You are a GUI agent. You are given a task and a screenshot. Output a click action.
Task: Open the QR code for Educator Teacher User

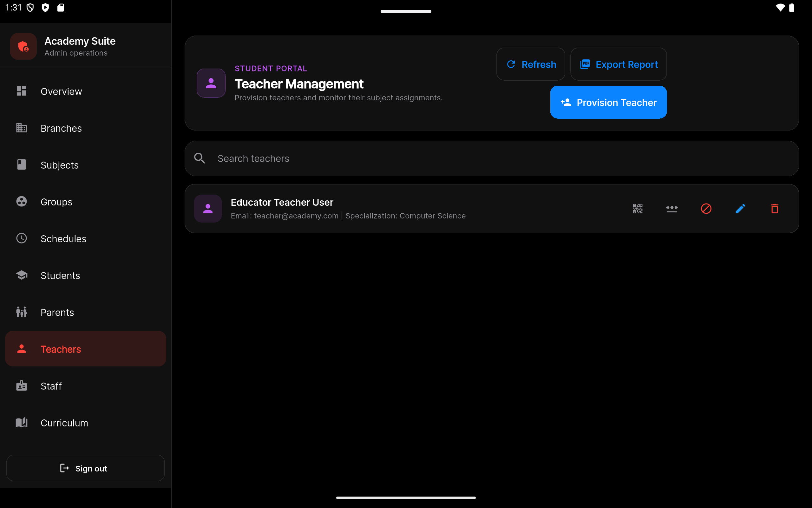coord(638,209)
